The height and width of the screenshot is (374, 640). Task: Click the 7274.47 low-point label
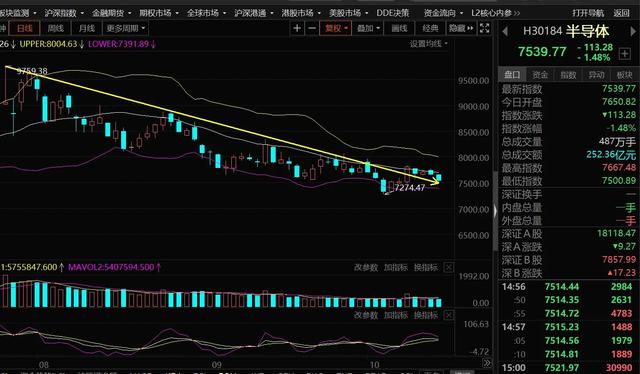[x=410, y=187]
